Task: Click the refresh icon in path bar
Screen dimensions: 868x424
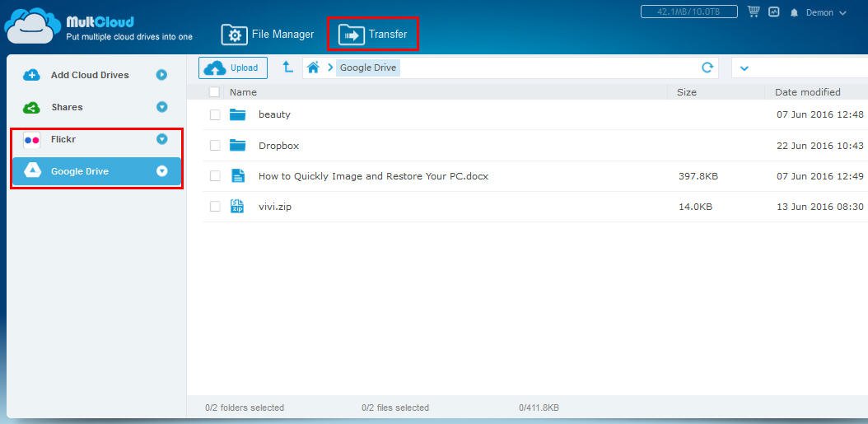Action: click(707, 68)
